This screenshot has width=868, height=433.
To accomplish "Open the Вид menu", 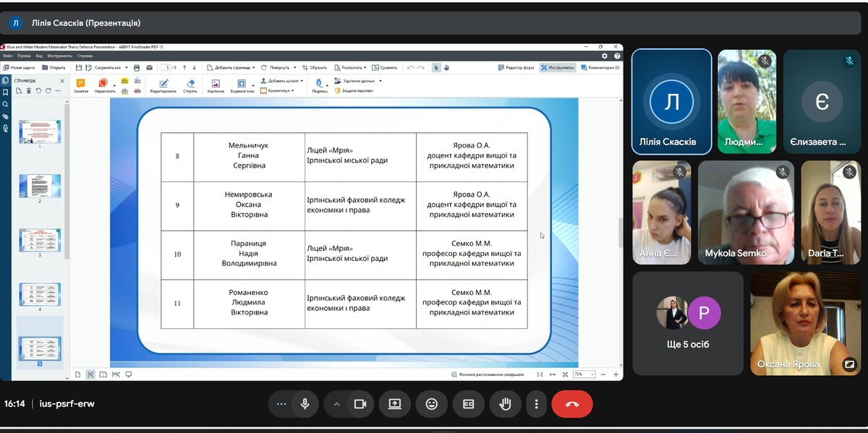I will point(40,56).
